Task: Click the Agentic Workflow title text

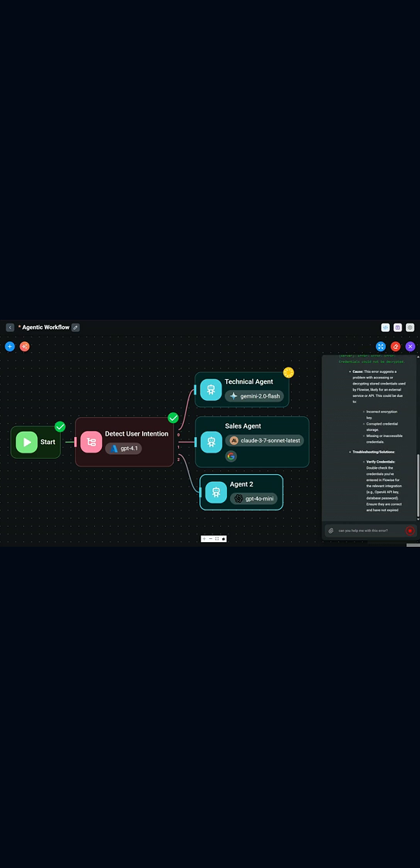Action: (46, 327)
